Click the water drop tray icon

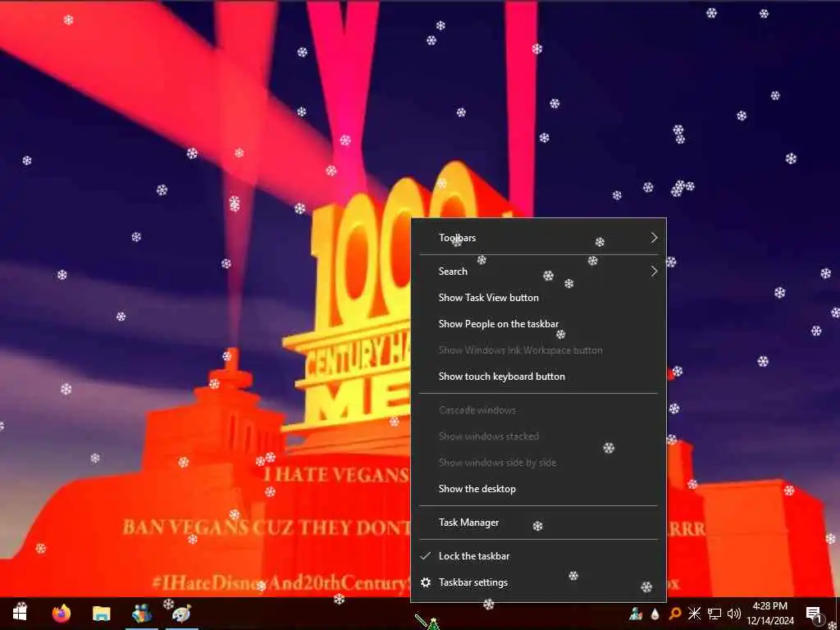655,614
